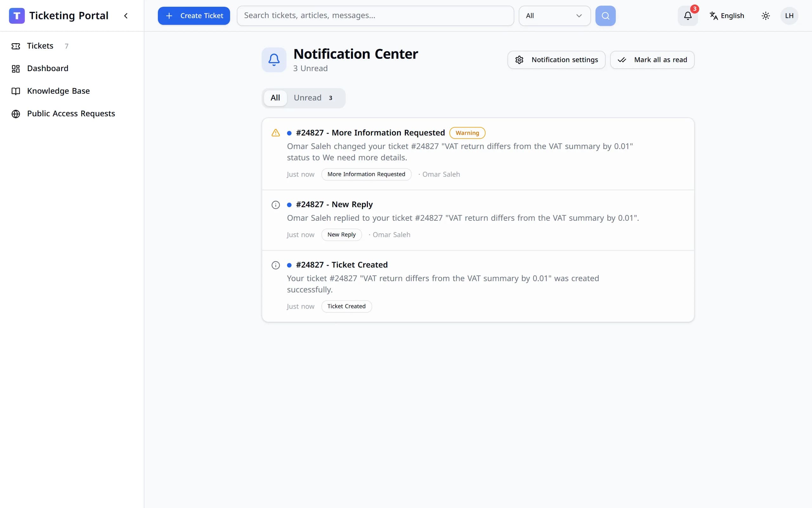Click the "was created successfully" message text
Screen dimensions: 812x508
[x=443, y=284]
